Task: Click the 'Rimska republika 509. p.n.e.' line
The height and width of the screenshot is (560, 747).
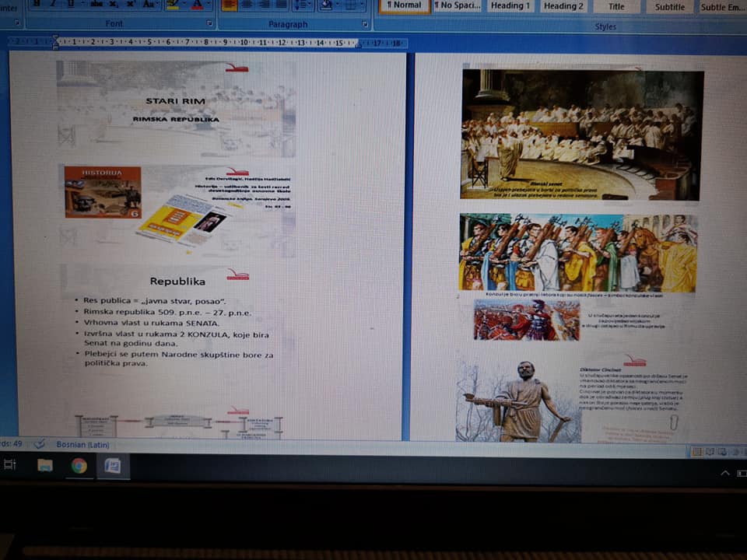Action: 167,313
